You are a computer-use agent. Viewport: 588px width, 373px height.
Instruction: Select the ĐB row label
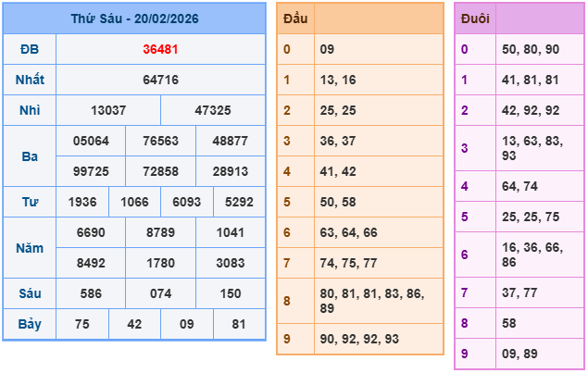30,50
